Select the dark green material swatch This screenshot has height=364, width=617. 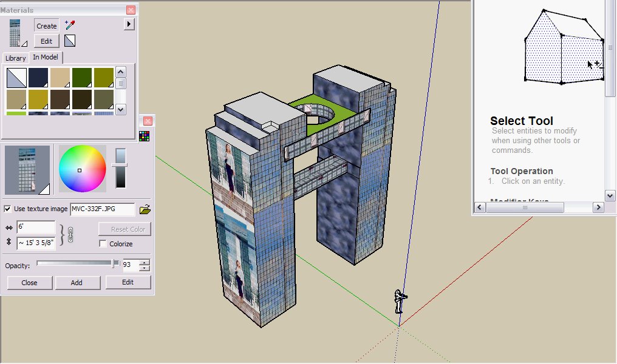pos(82,78)
